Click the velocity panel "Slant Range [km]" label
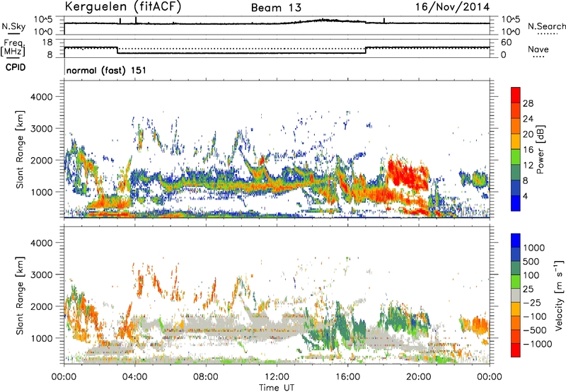Screen dimensions: 566x392 20,296
